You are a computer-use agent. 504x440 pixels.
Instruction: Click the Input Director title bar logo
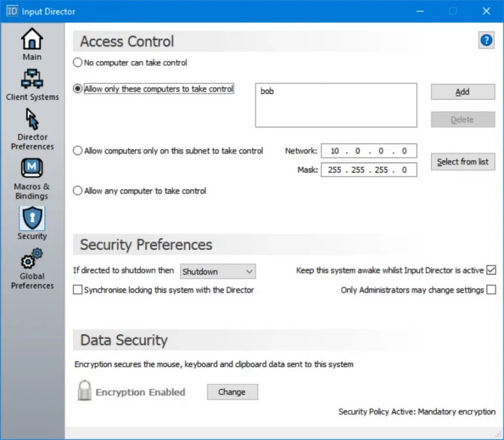coord(12,11)
